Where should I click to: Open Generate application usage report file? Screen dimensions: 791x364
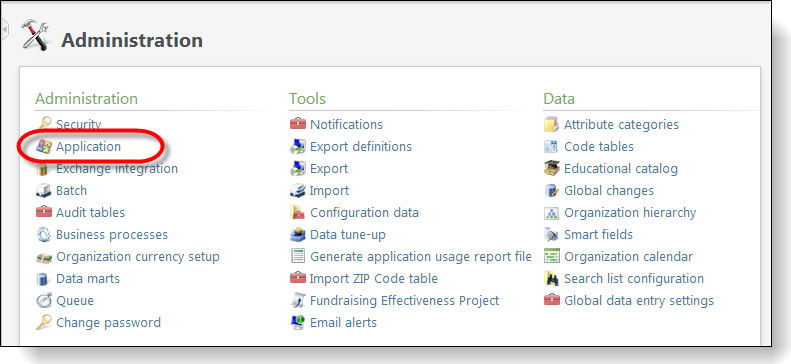click(421, 257)
